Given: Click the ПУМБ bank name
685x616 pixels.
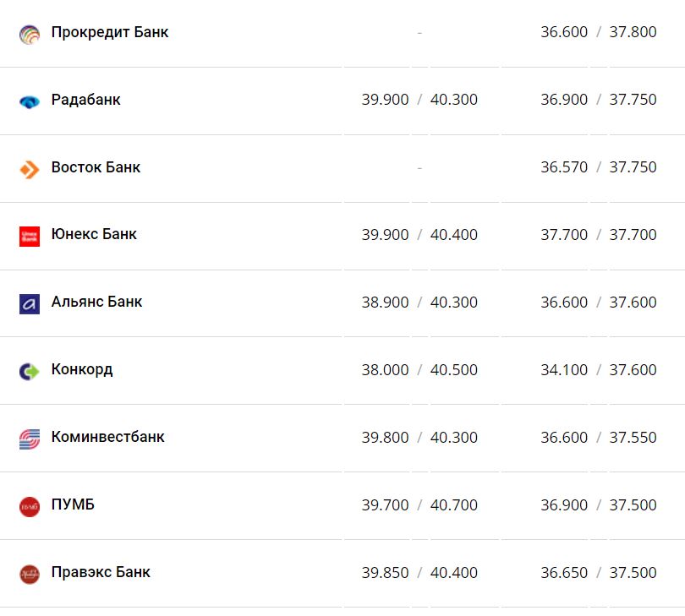Looking at the screenshot, I should coord(73,504).
